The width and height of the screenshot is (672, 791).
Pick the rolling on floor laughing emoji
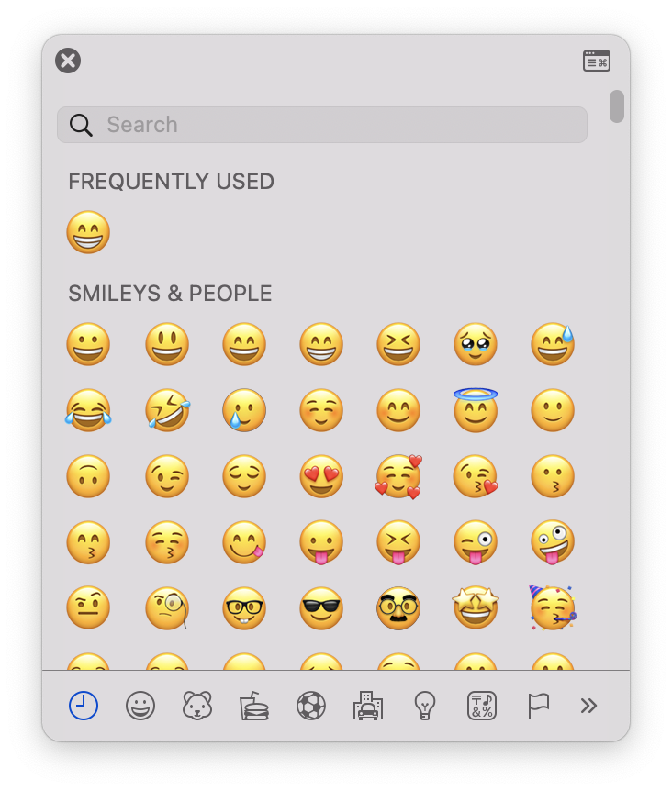[167, 410]
